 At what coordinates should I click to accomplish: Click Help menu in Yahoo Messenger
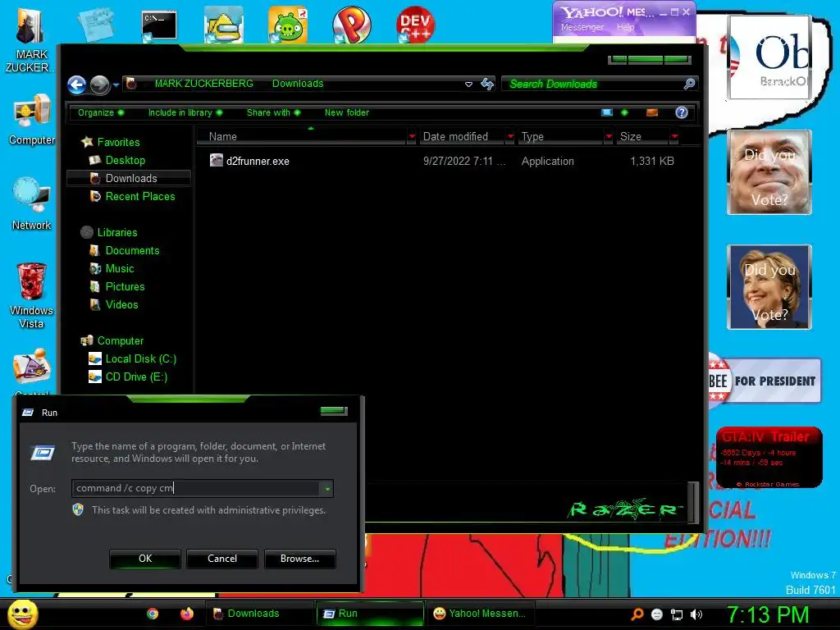625,27
